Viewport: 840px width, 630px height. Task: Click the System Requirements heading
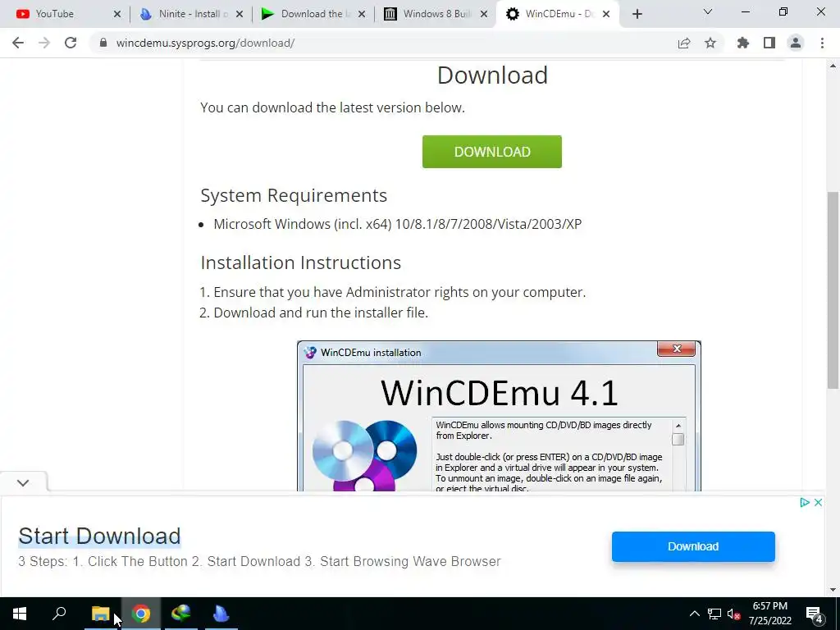tap(294, 195)
